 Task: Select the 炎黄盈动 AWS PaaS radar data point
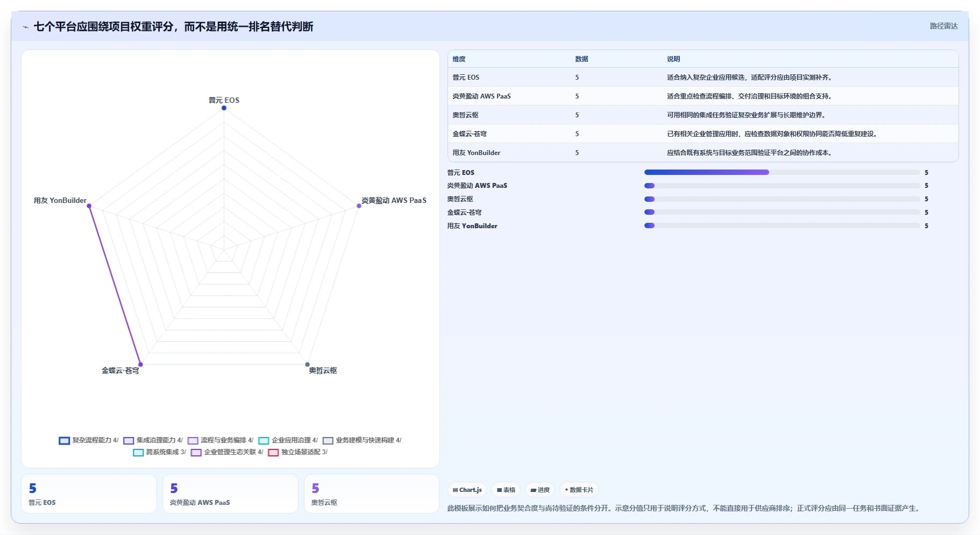pyautogui.click(x=359, y=206)
